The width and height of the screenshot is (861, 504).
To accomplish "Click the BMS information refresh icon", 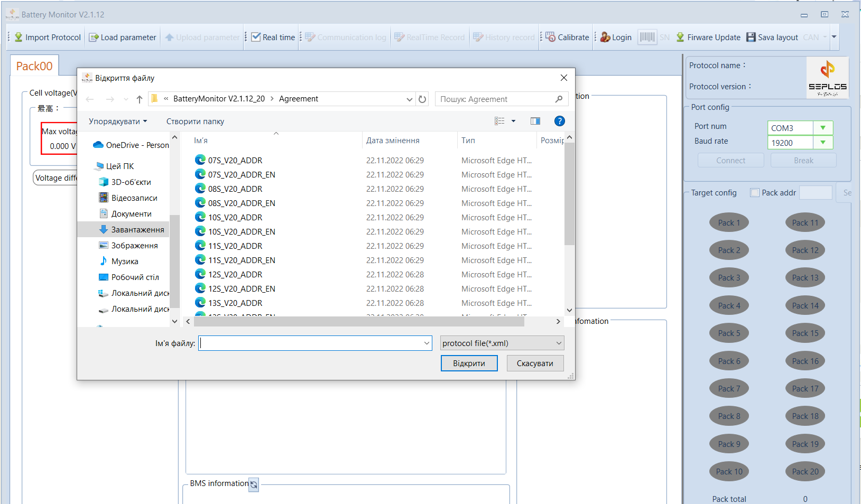I will tap(254, 484).
